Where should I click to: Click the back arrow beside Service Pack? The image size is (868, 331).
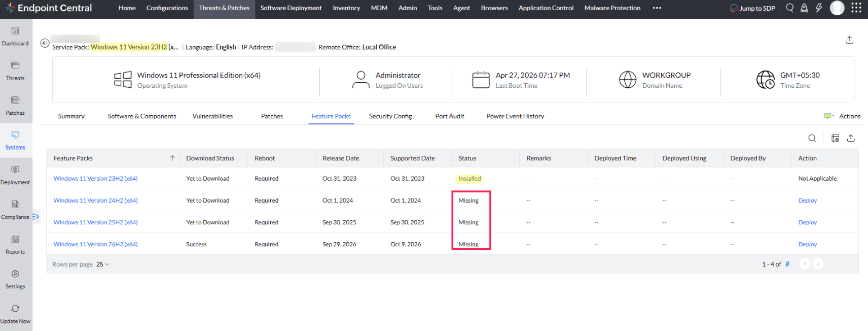pos(45,43)
